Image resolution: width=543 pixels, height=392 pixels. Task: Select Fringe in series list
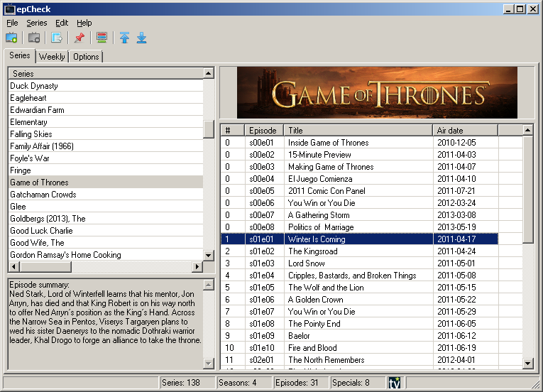pyautogui.click(x=106, y=170)
